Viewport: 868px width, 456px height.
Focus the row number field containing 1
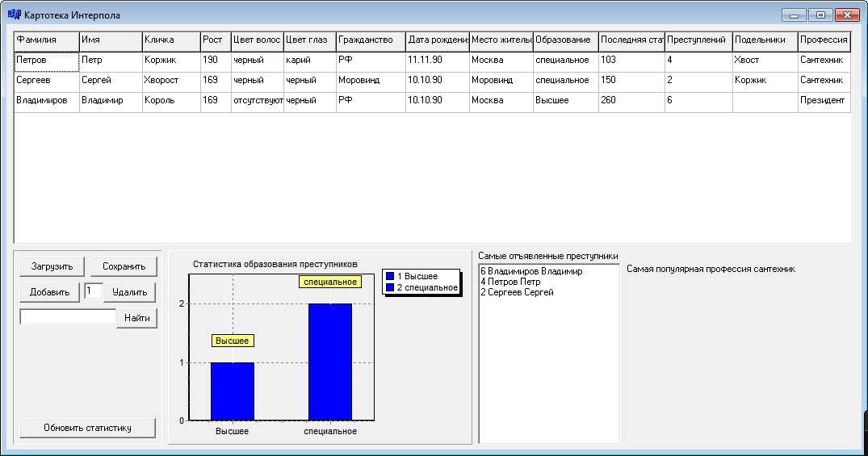94,291
